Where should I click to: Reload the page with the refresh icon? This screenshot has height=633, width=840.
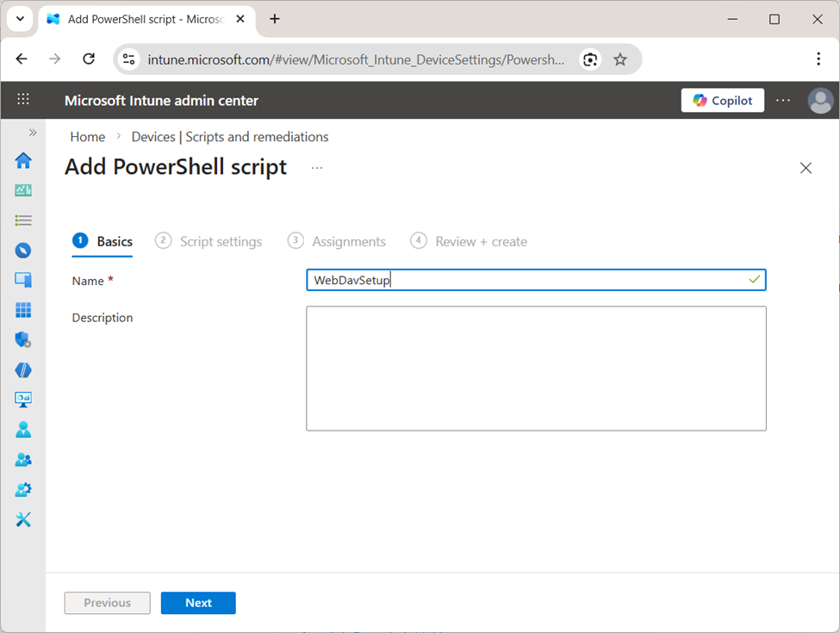tap(89, 59)
